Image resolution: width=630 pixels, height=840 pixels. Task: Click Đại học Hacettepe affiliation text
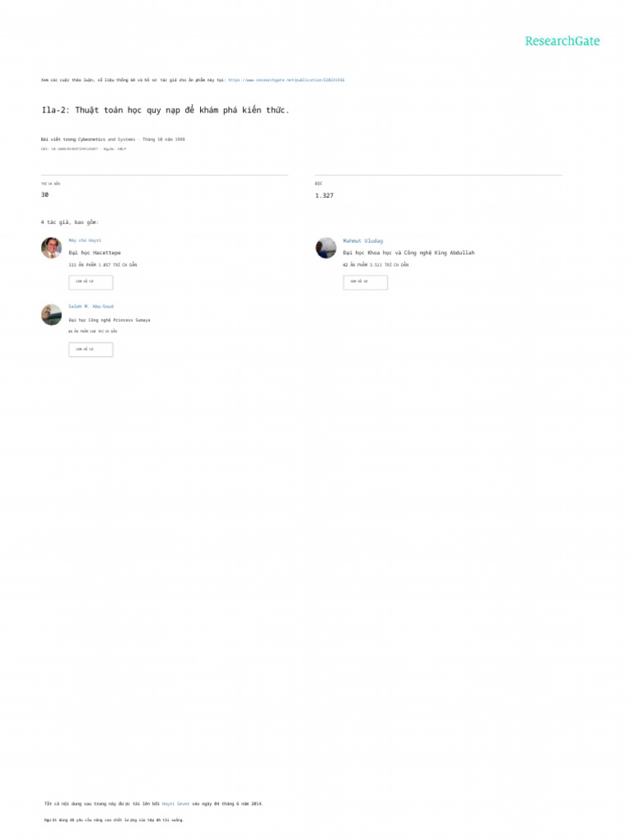[x=95, y=253]
